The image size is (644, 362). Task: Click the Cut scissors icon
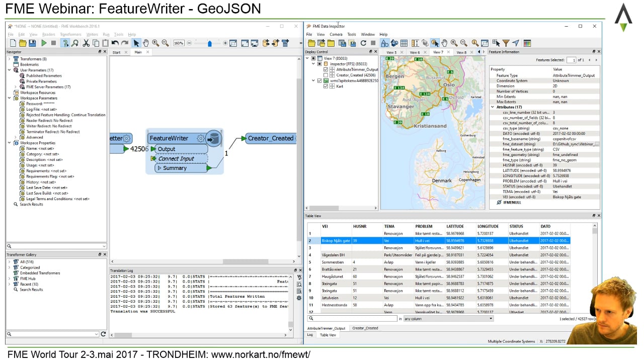[86, 43]
